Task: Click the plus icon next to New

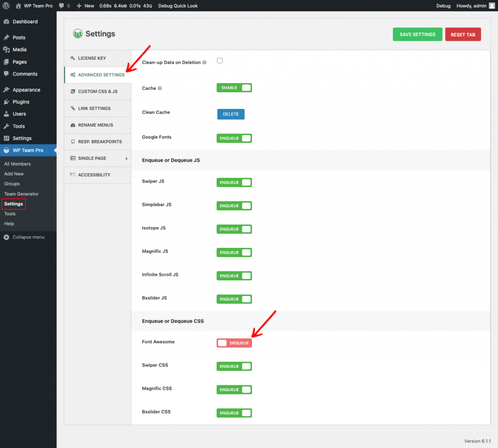Action: pyautogui.click(x=79, y=6)
